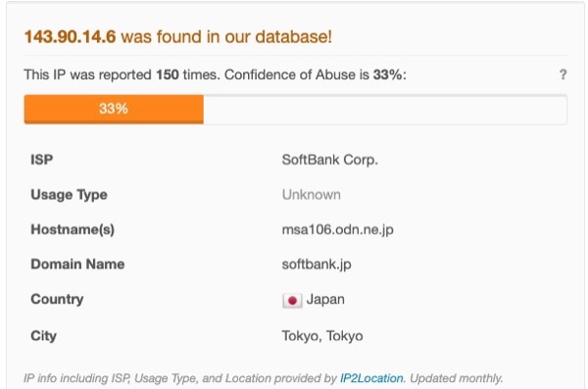This screenshot has width=588, height=389.
Task: Click the ISP row label
Action: (41, 160)
